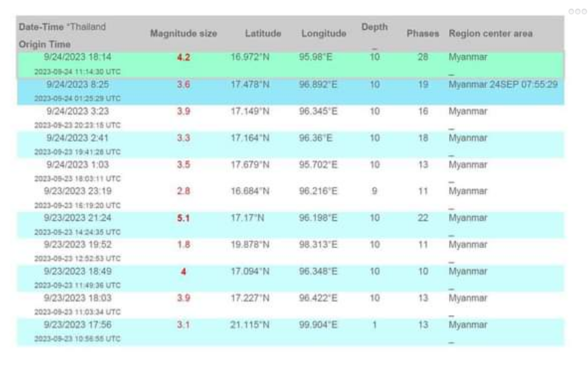Select latitude 17.478°N cell

click(250, 85)
